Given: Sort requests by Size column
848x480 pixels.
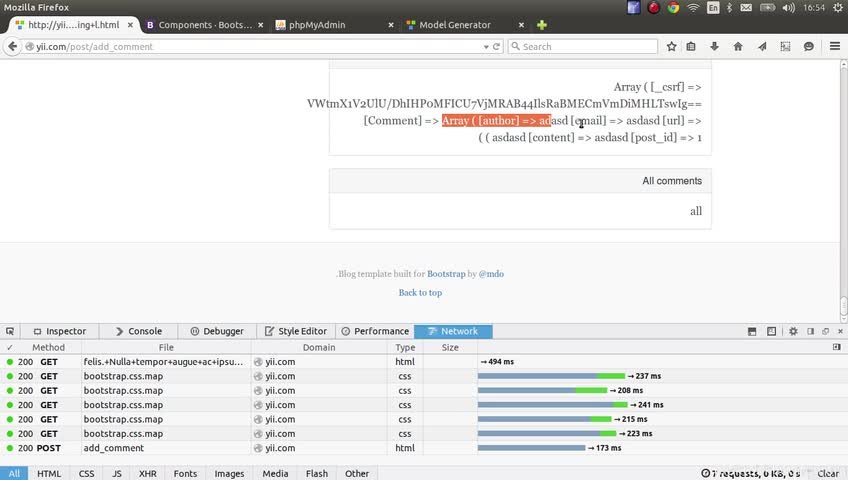Looking at the screenshot, I should point(450,347).
